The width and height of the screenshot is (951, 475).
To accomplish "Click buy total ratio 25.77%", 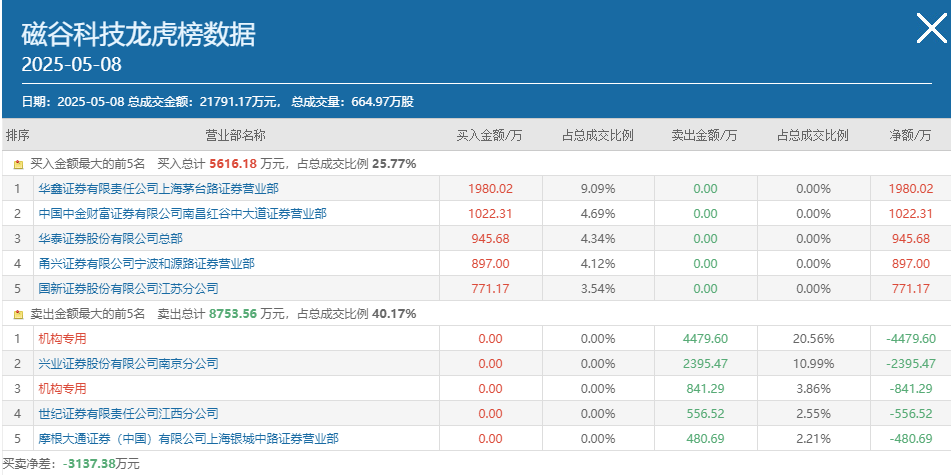I will pyautogui.click(x=394, y=164).
